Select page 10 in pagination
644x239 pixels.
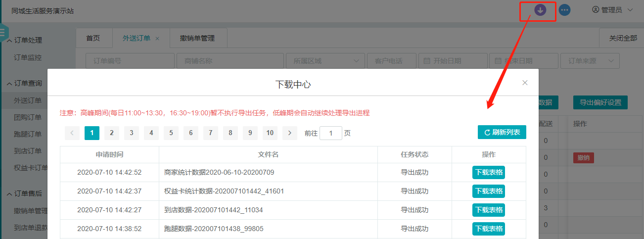pos(270,133)
